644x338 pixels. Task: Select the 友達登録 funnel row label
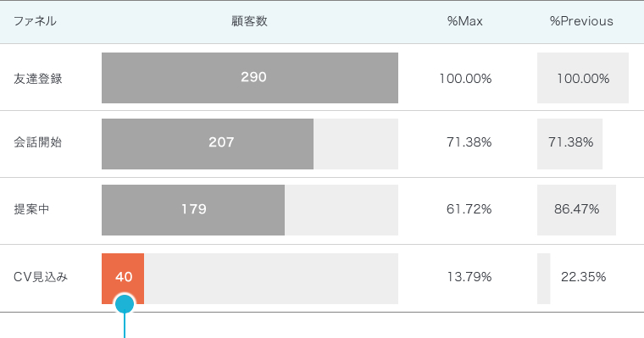(x=38, y=79)
